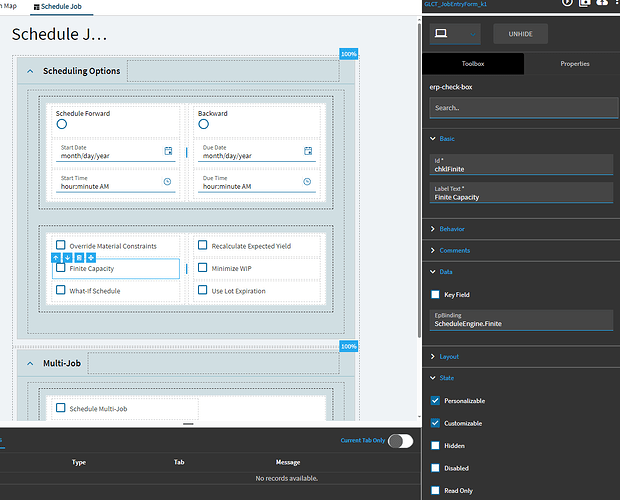
Task: Edit the Id field containing chklFinite
Action: 521,165
